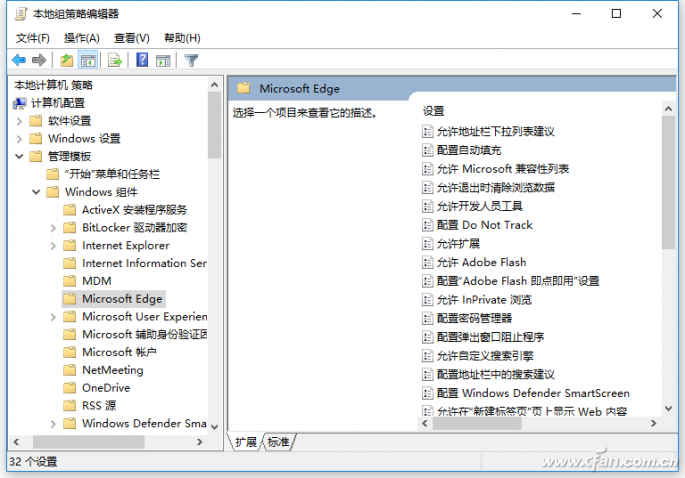The width and height of the screenshot is (685, 478).
Task: Click the policy icon beside 配置自动填充
Action: (428, 150)
